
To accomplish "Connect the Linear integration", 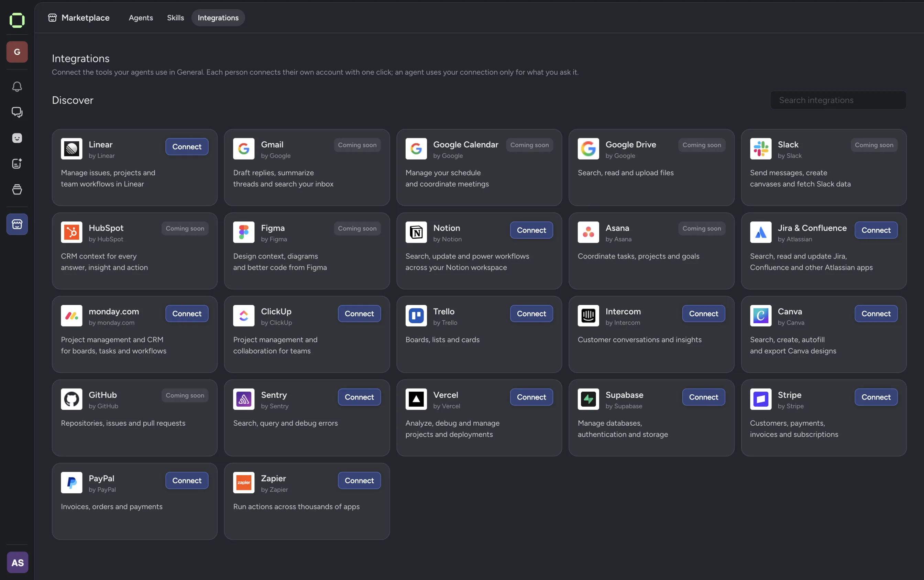I will [187, 146].
